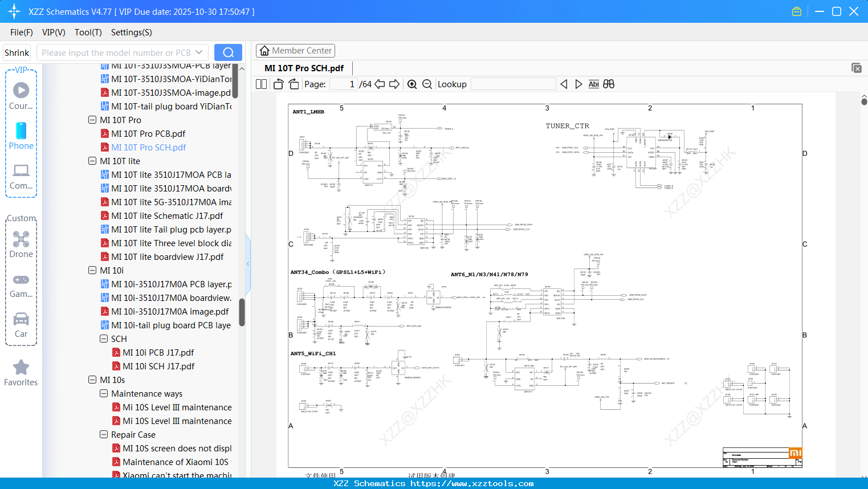Click the Shrink button

coord(17,52)
